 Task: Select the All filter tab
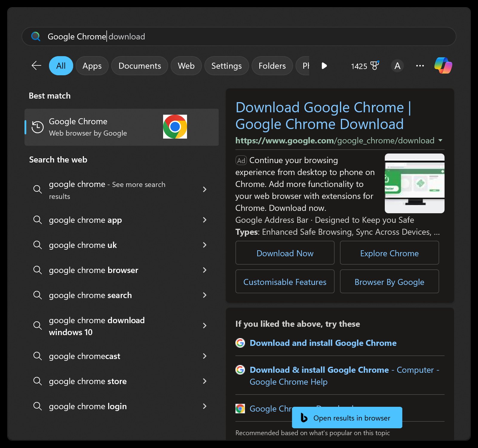61,66
